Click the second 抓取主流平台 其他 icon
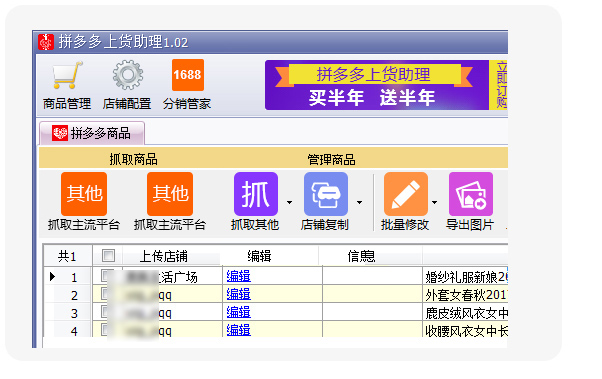The height and width of the screenshot is (379, 602). click(170, 194)
